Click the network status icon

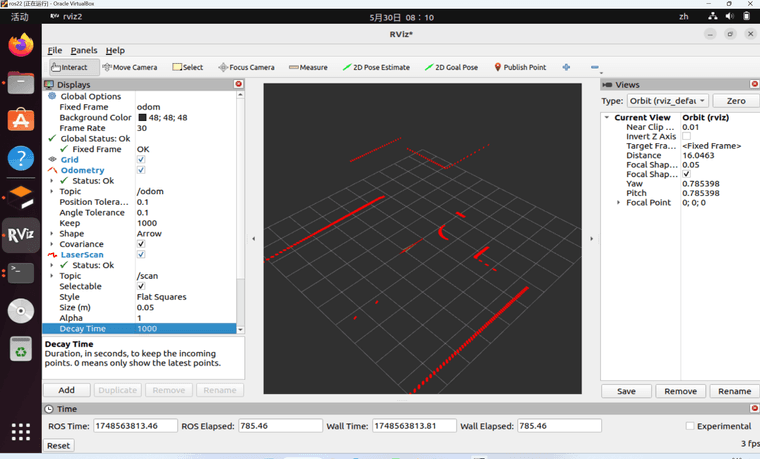712,16
